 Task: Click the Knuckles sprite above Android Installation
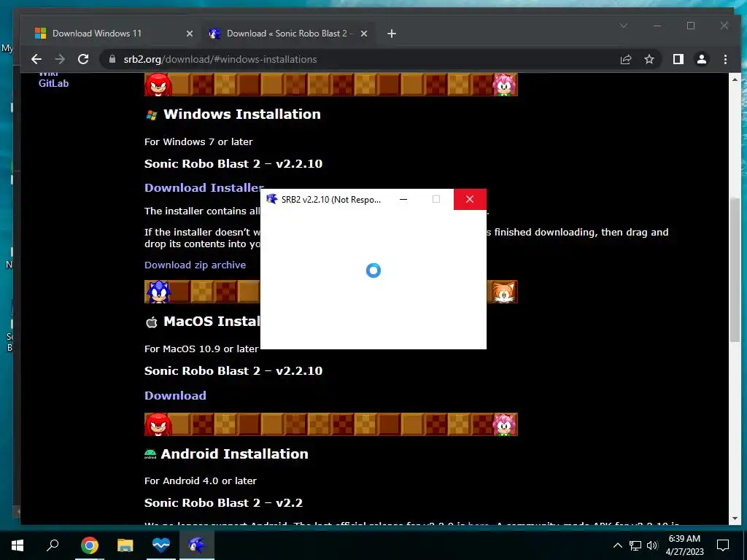point(158,424)
